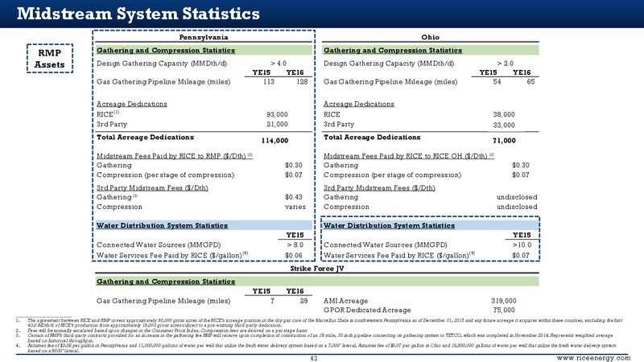644x362 pixels.
Task: Select the Pennsylvania design capacity value '> 4.0'
Action: pos(279,64)
